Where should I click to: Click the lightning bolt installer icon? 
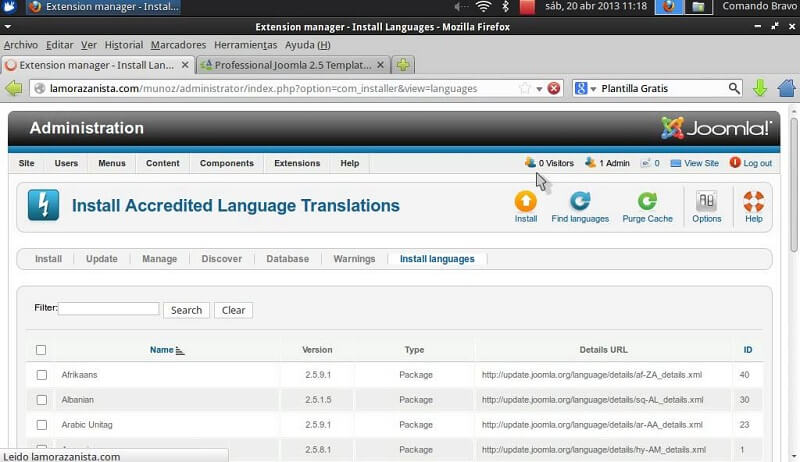[x=43, y=205]
